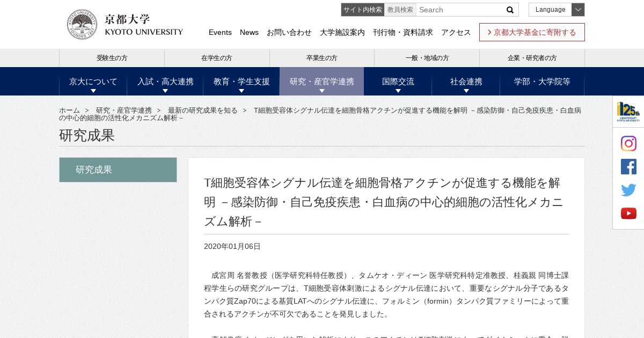Open the News page
The image size is (644, 338).
249,32
